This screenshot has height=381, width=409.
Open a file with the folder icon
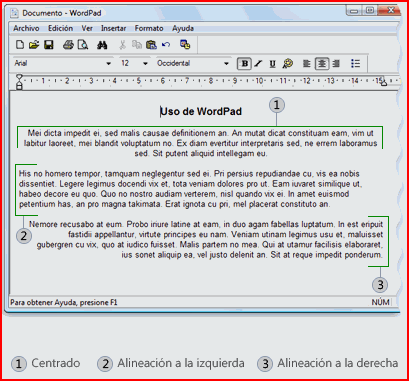[x=34, y=45]
